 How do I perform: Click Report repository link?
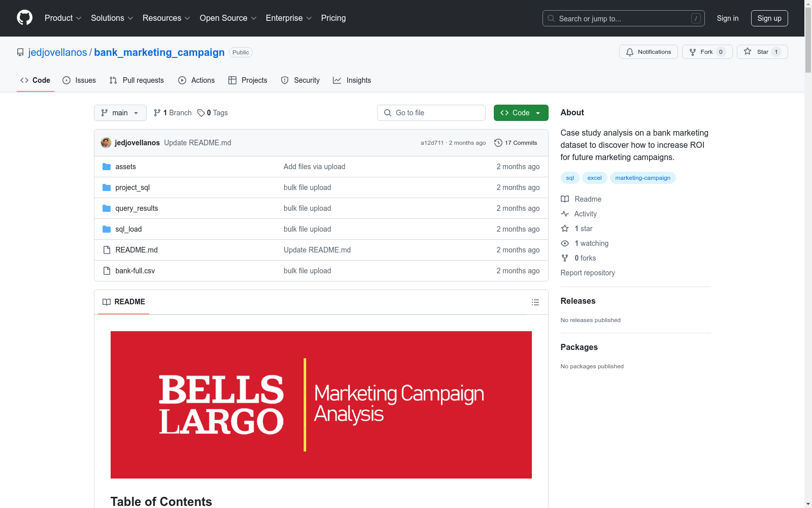coord(588,273)
